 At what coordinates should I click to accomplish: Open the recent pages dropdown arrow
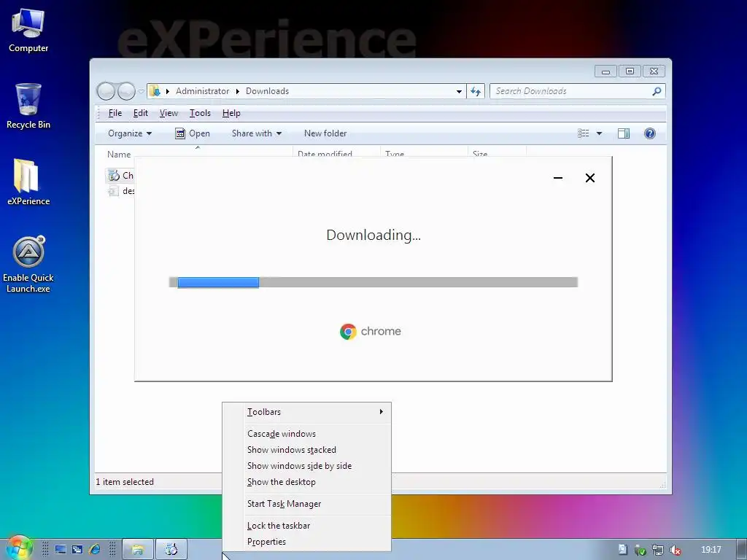click(x=141, y=91)
